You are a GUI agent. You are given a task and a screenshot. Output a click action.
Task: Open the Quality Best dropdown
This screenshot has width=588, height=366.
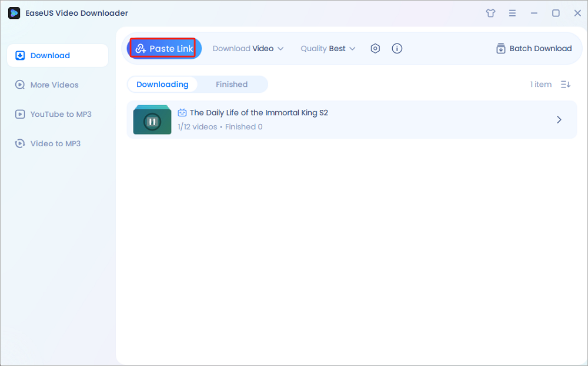tap(328, 49)
